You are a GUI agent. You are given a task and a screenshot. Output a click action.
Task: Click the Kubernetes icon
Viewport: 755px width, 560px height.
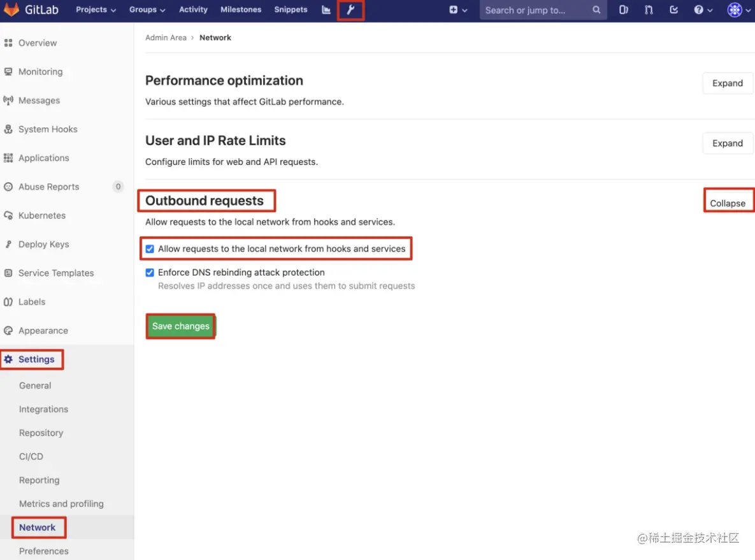(8, 215)
